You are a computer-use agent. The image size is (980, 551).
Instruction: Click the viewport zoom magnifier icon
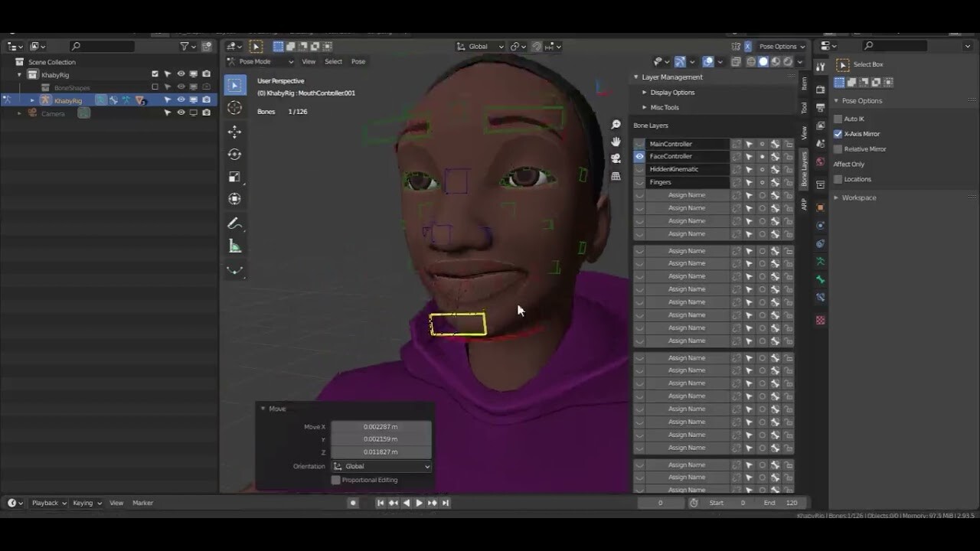coord(616,123)
